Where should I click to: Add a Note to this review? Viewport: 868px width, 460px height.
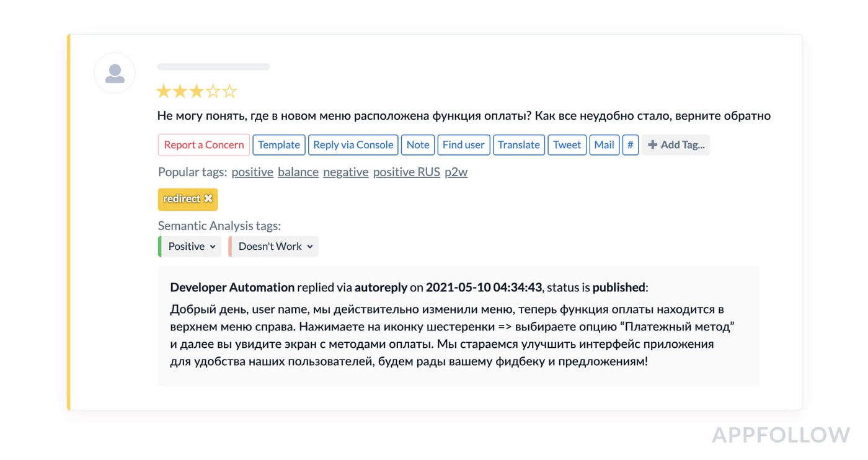(x=418, y=145)
